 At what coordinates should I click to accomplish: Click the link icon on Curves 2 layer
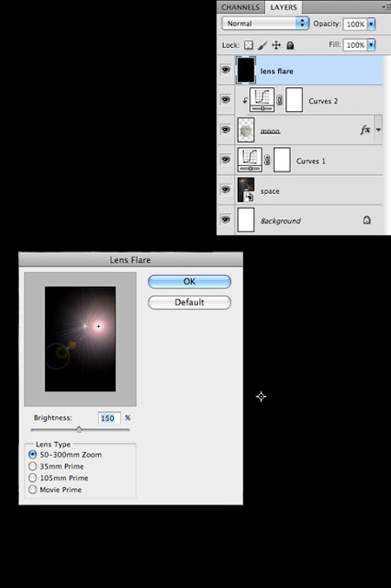coord(280,101)
